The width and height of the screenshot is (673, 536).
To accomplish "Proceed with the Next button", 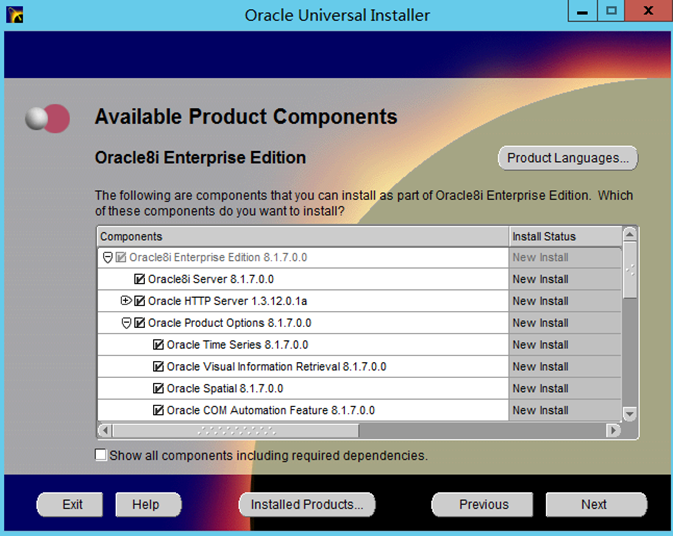I will 596,504.
